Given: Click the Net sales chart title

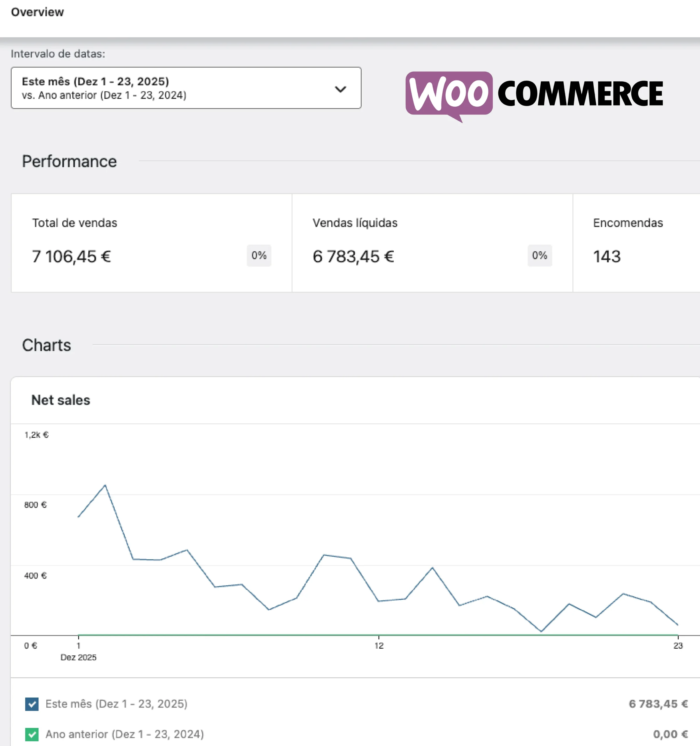Looking at the screenshot, I should 61,400.
